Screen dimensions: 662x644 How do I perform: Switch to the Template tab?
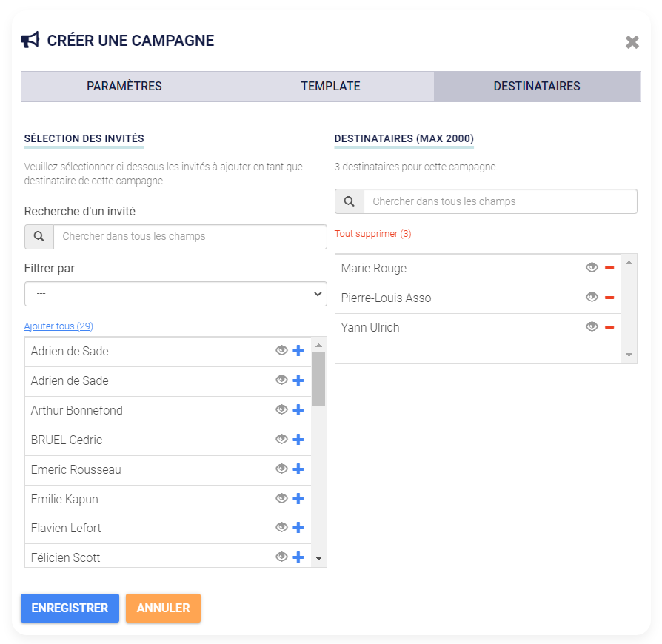(330, 86)
